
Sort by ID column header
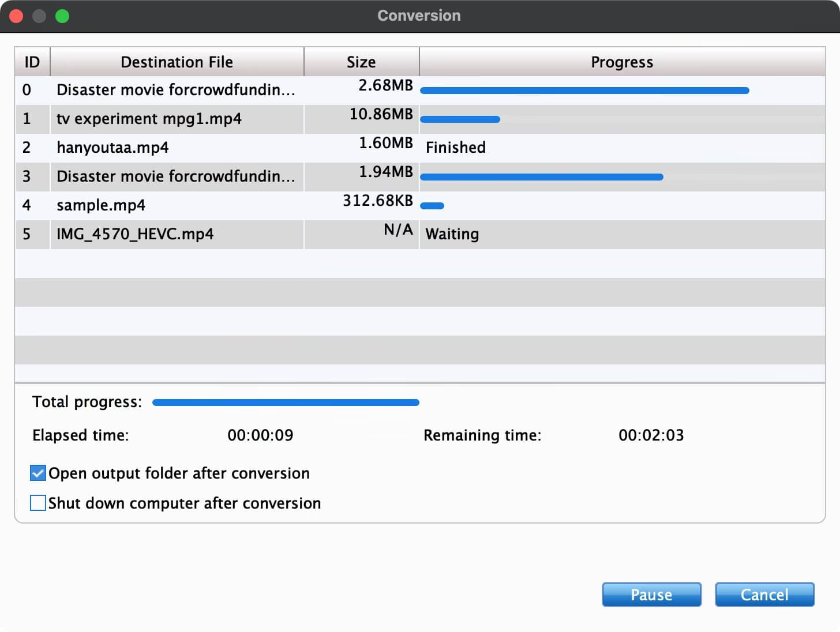point(32,62)
